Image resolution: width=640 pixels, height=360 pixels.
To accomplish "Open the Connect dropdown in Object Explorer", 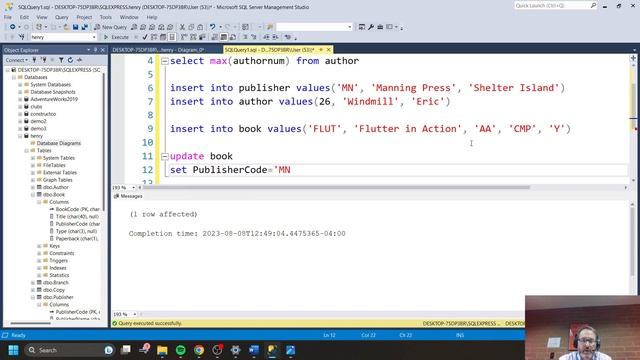I will click(17, 60).
